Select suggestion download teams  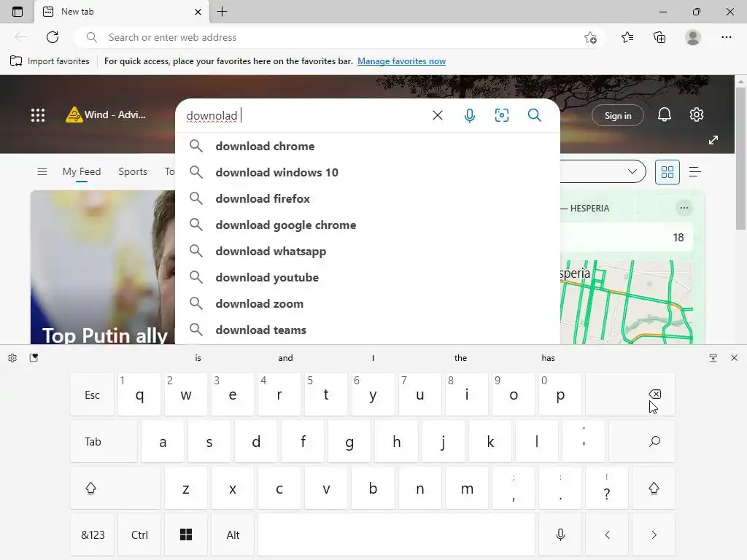(x=368, y=330)
